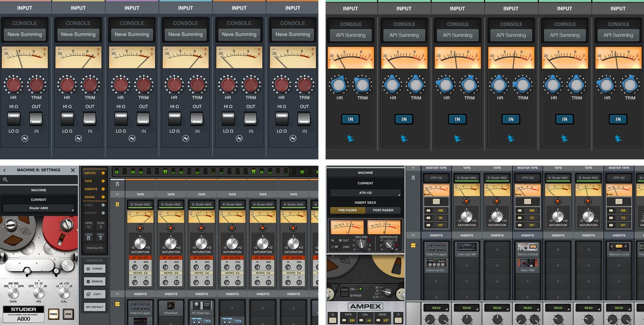644x325 pixels.
Task: Open Pultec-Pro Legacy insert in ATR-102 mixer
Action: point(436,249)
